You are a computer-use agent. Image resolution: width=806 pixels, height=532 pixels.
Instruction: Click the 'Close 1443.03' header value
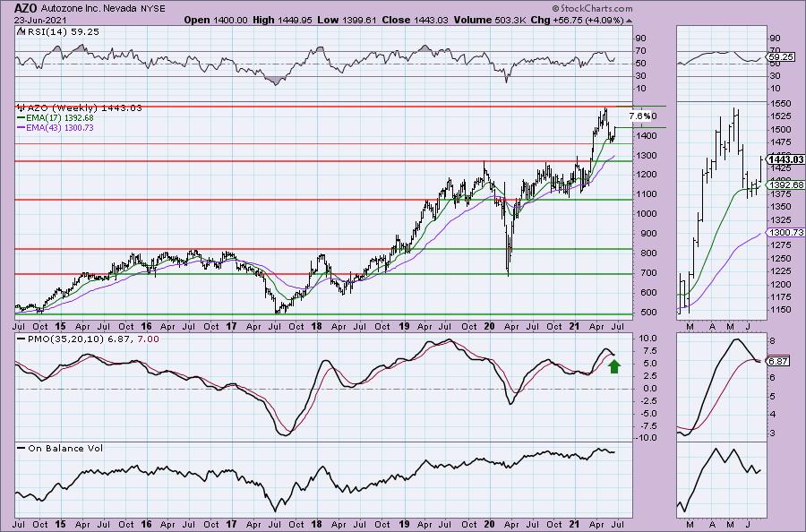[416, 20]
